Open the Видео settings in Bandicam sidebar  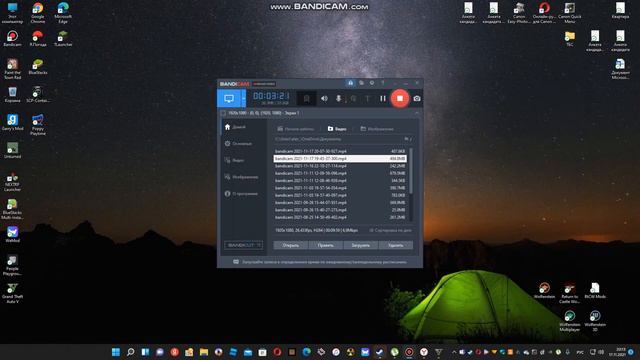coord(235,160)
